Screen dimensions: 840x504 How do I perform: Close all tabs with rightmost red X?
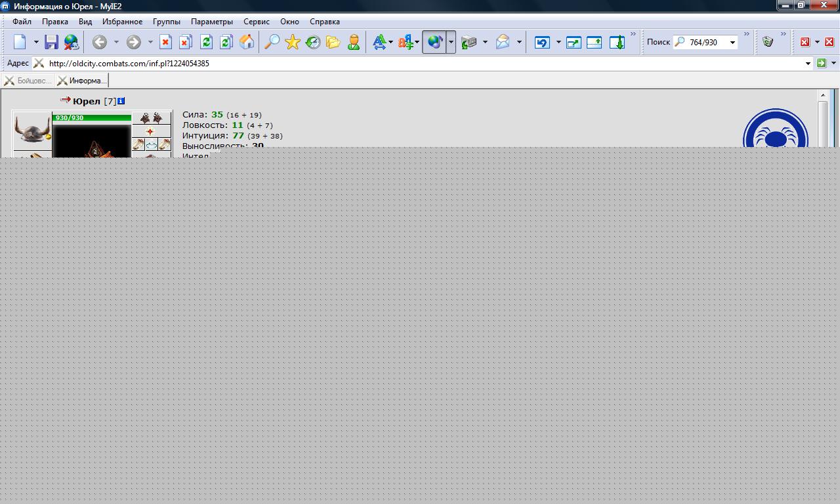click(829, 42)
